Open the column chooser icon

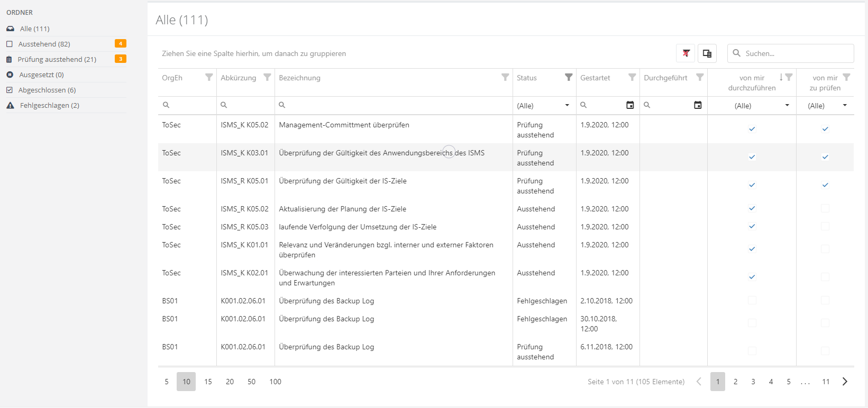coord(707,53)
